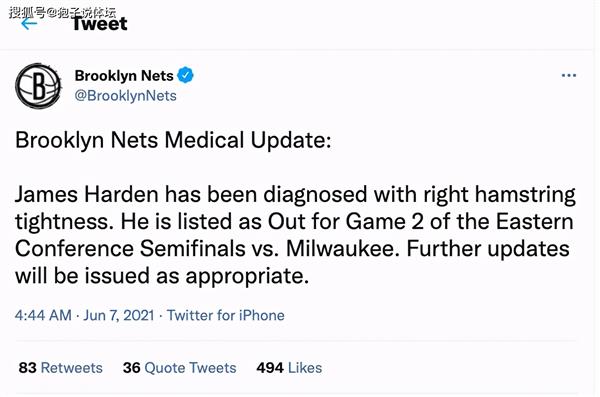View the 83 Retweets list
Screen dimensions: 600x397
60,368
